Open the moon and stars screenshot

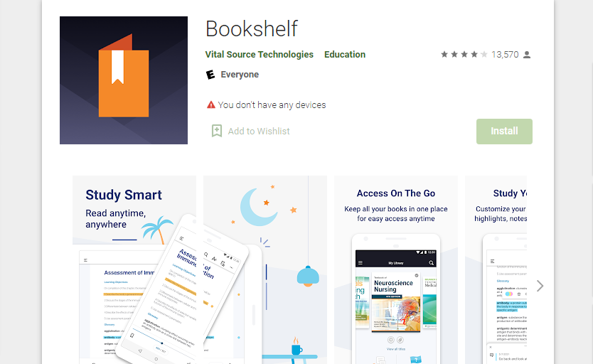(265, 269)
